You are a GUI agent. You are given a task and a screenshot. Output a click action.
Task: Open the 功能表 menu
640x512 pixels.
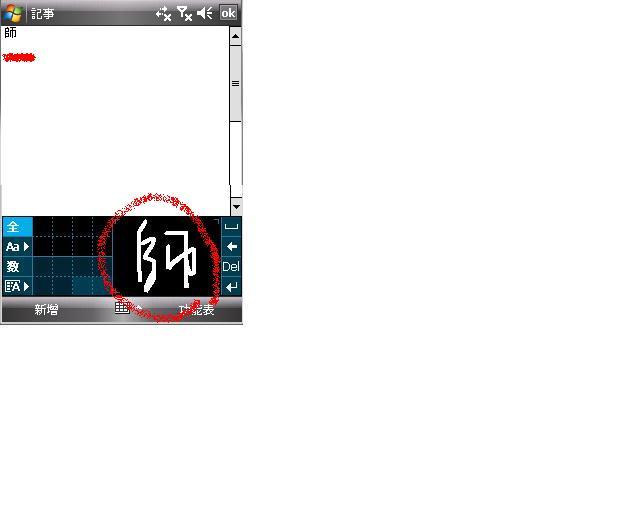(x=196, y=310)
